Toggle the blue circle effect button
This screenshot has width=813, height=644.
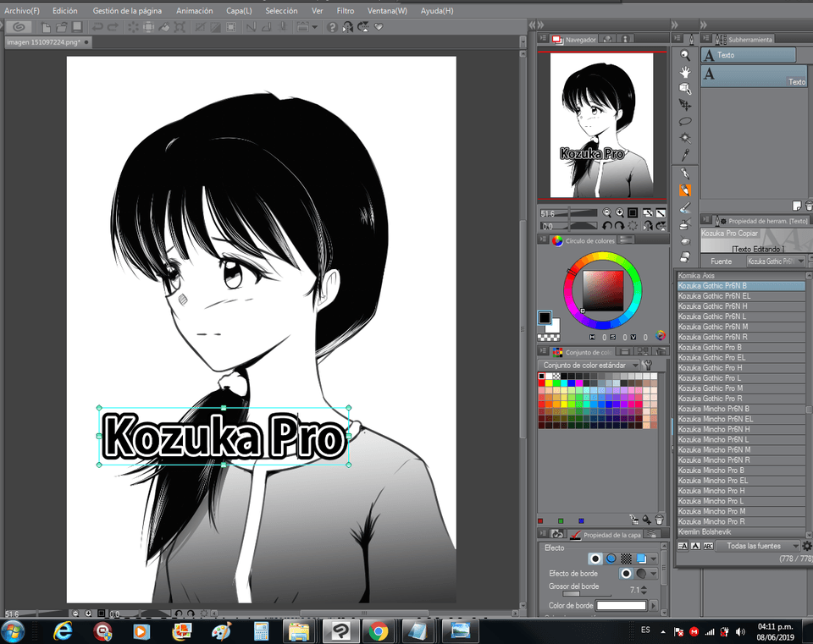[x=611, y=559]
